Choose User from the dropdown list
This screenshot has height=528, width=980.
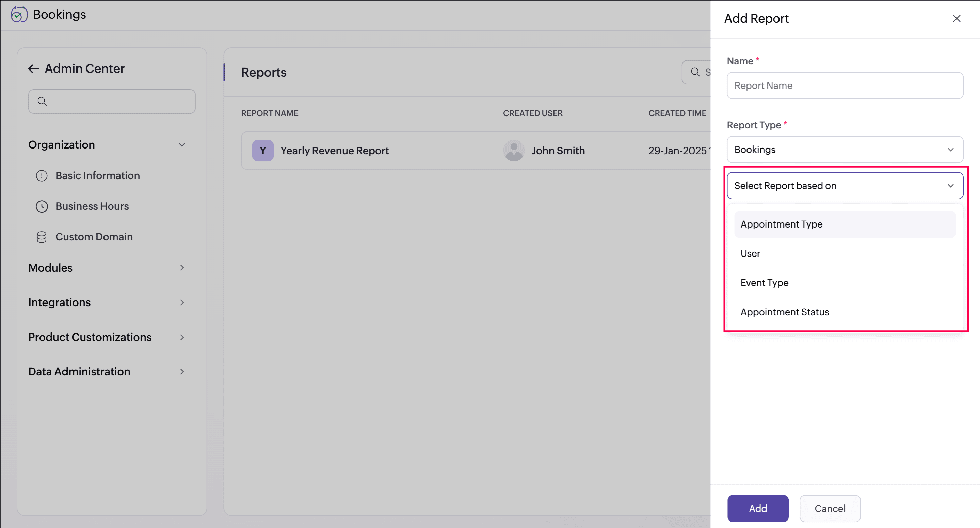tap(845, 253)
